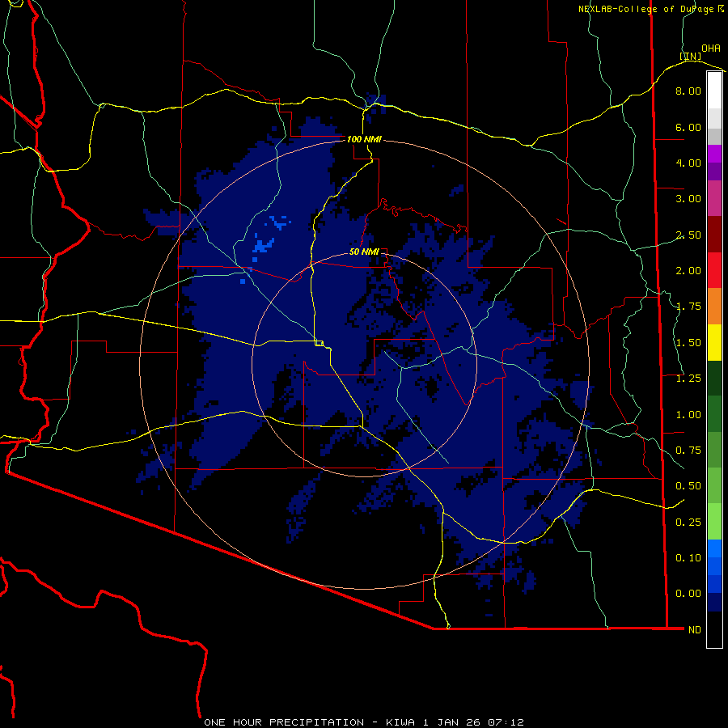Click the ND legend label
728x728 pixels.
(x=695, y=630)
